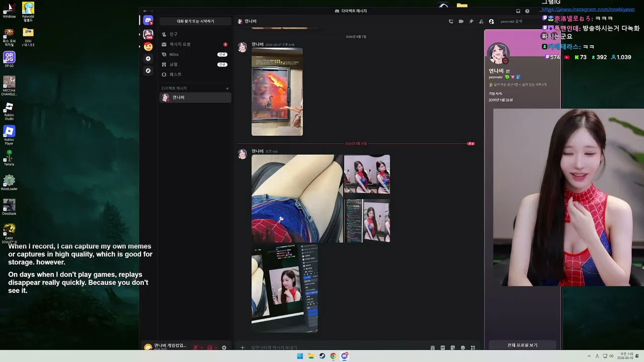Open Roblox Studio desktop shortcut
The height and width of the screenshot is (362, 644).
pyautogui.click(x=9, y=112)
